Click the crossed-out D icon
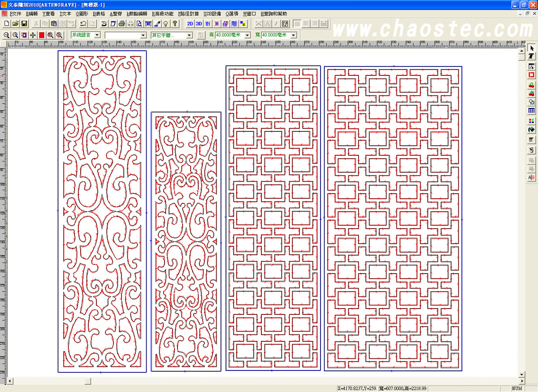 click(217, 23)
